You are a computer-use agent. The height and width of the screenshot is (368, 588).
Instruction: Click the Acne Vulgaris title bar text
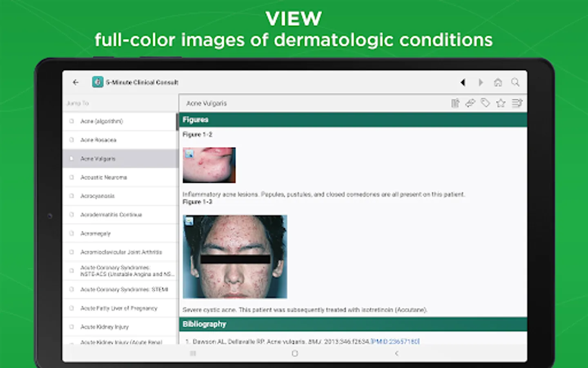(207, 103)
